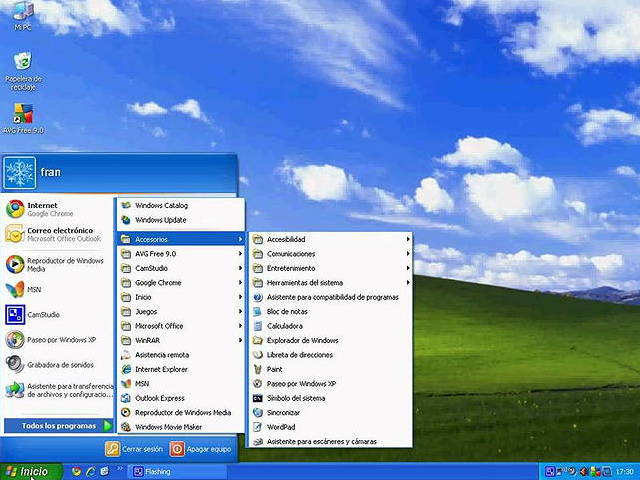Open Asistente para escáneres y cámaras
The image size is (640, 480).
(331, 442)
